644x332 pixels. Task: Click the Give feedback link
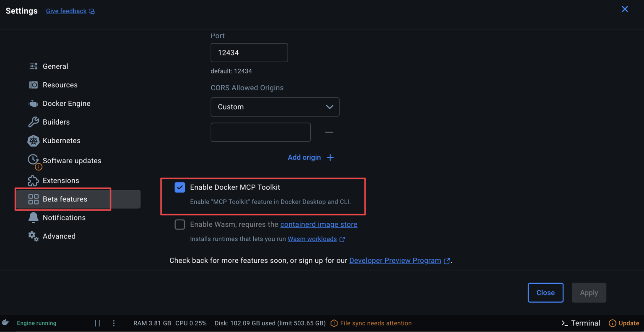pos(66,11)
